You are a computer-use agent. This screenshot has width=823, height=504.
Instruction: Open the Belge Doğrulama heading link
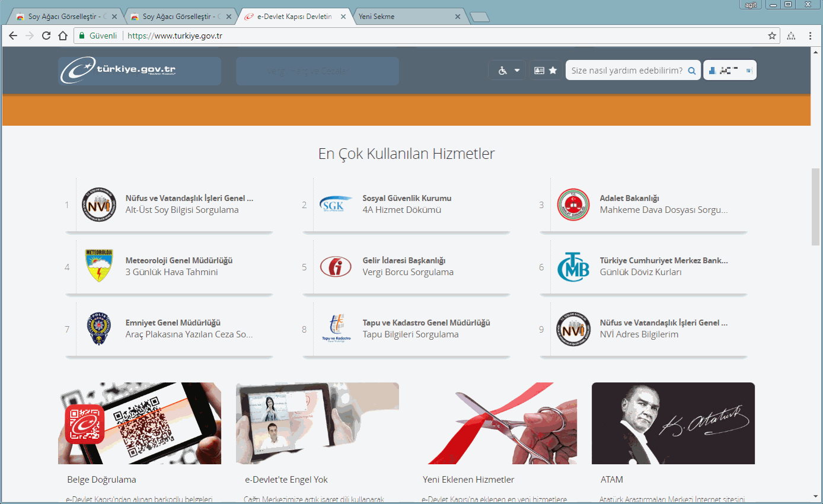tap(101, 480)
